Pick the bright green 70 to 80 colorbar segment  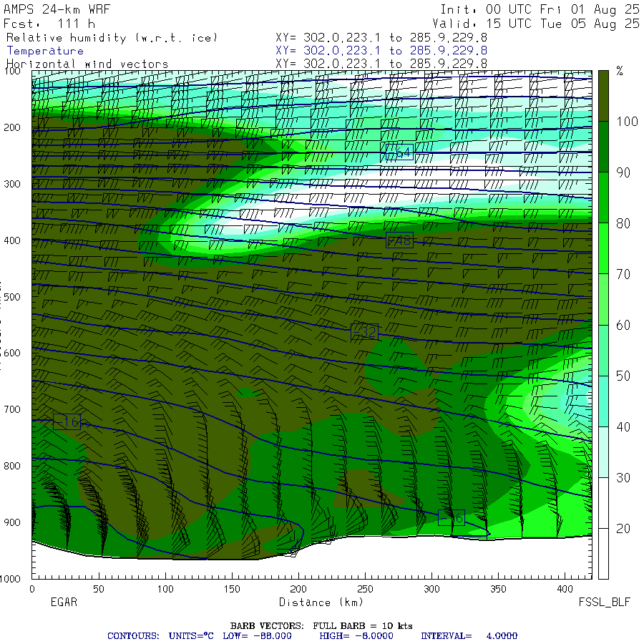[x=603, y=248]
